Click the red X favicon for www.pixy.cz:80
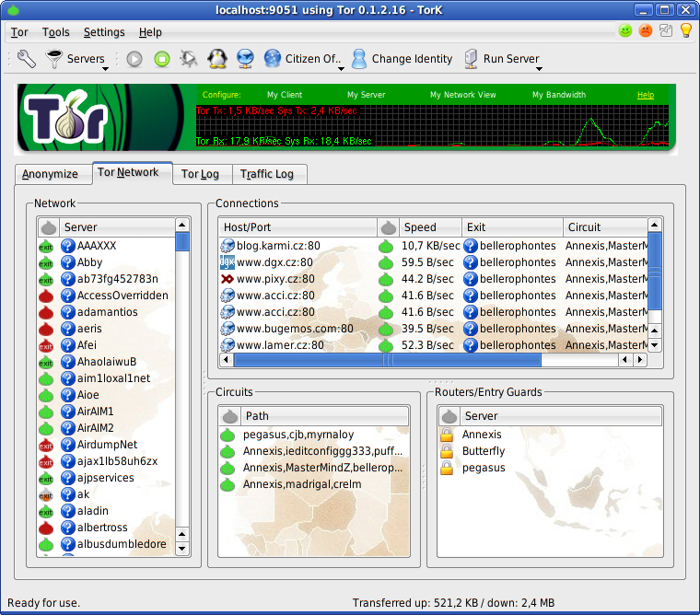Viewport: 700px width, 615px height. click(x=227, y=279)
